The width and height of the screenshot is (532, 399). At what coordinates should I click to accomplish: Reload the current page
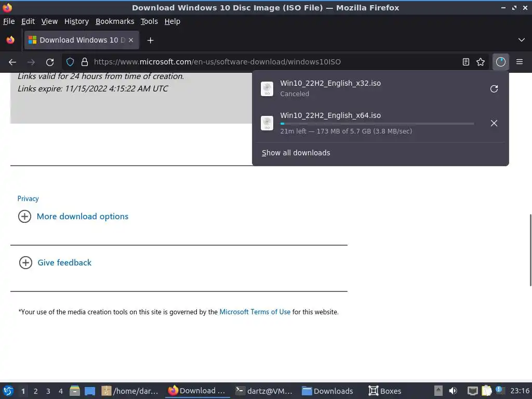click(x=50, y=62)
